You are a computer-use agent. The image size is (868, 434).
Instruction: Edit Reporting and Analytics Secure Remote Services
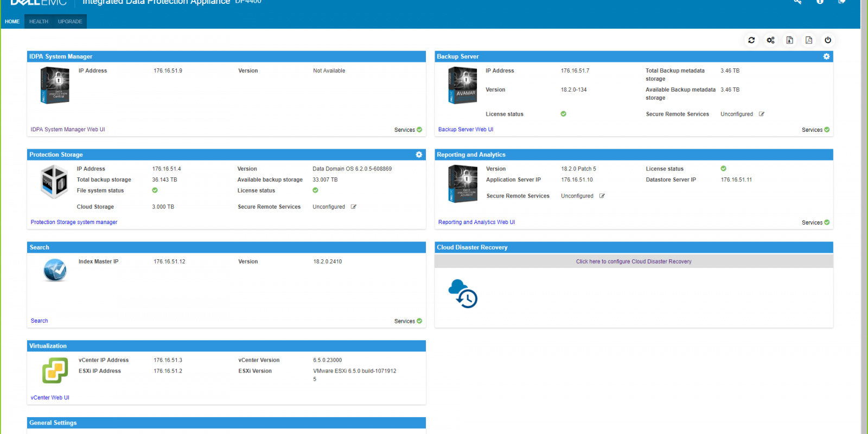(x=602, y=196)
